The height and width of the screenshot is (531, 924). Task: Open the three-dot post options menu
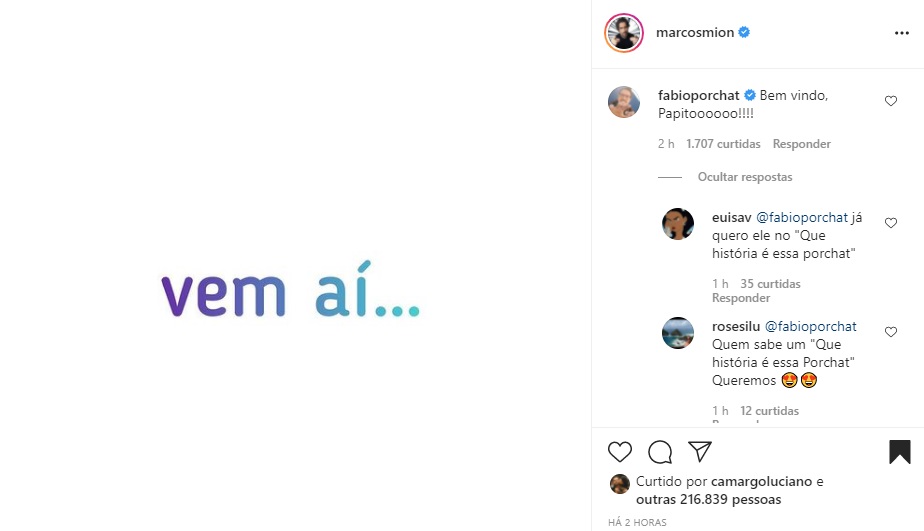(x=902, y=33)
